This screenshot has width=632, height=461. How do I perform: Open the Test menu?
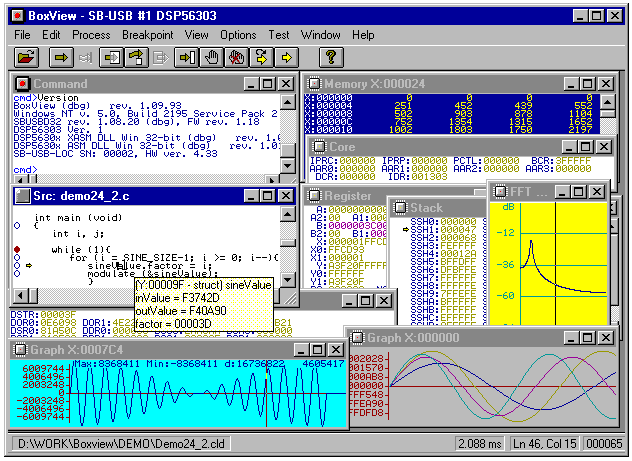[279, 35]
